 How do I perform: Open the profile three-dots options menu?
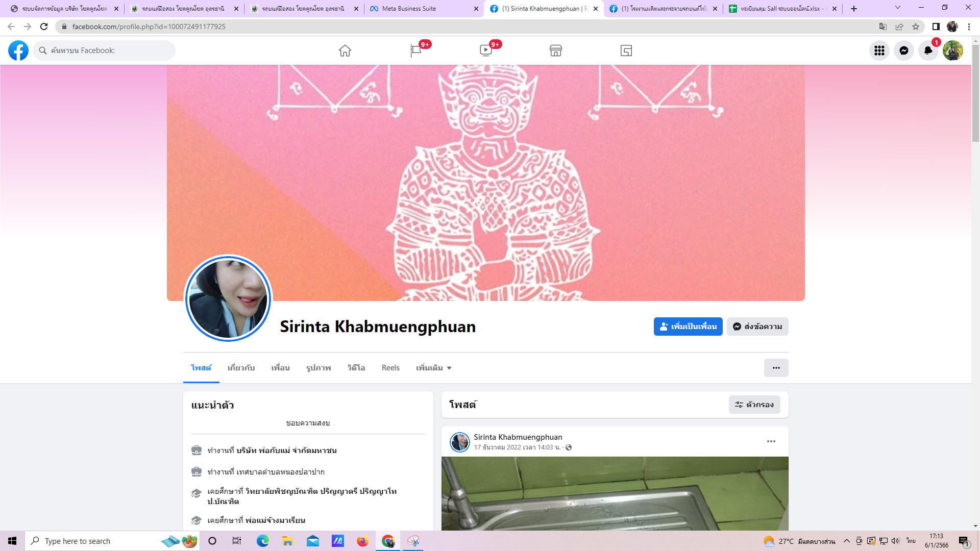pos(776,368)
